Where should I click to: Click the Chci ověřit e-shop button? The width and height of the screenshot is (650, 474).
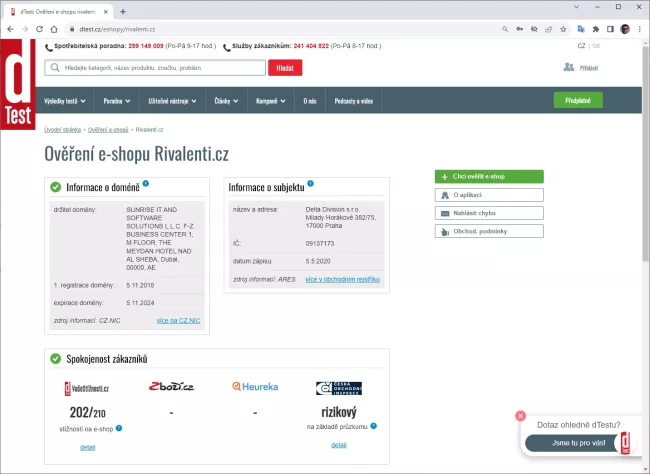tap(489, 177)
